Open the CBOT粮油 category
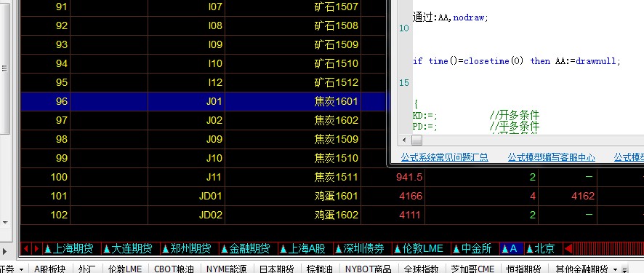644x273 pixels. pos(174,269)
